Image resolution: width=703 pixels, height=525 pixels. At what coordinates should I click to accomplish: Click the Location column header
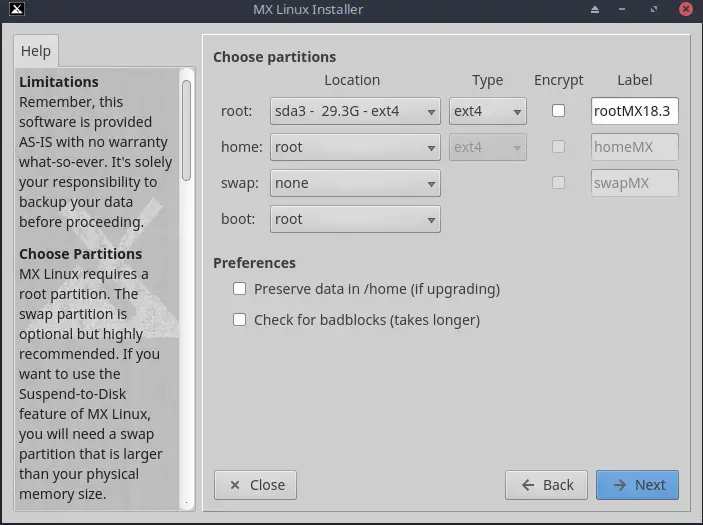pyautogui.click(x=352, y=80)
